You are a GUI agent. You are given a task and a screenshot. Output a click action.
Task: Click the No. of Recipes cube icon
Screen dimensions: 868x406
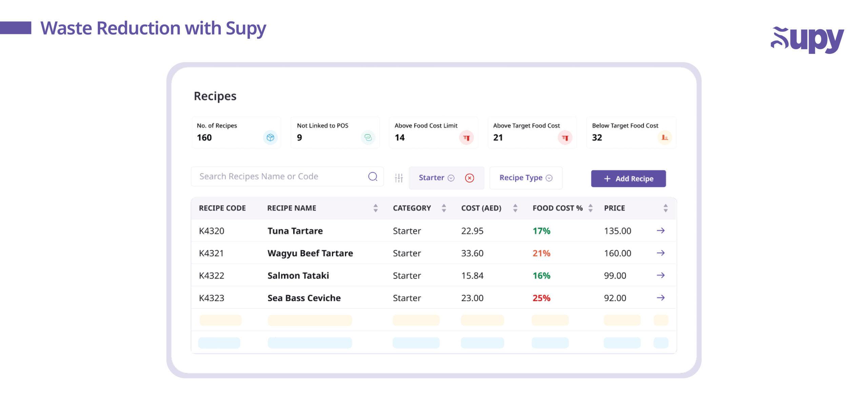pos(270,137)
